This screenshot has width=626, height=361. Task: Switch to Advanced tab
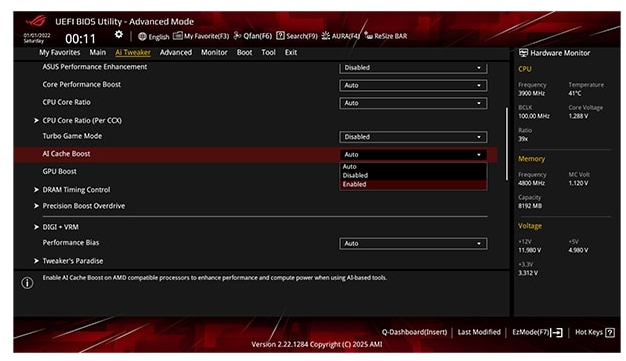[176, 52]
